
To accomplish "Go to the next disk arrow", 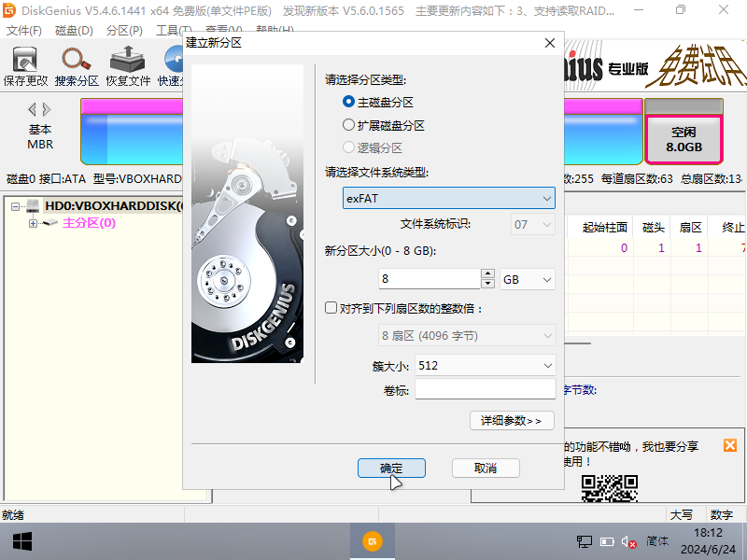I will tap(46, 109).
